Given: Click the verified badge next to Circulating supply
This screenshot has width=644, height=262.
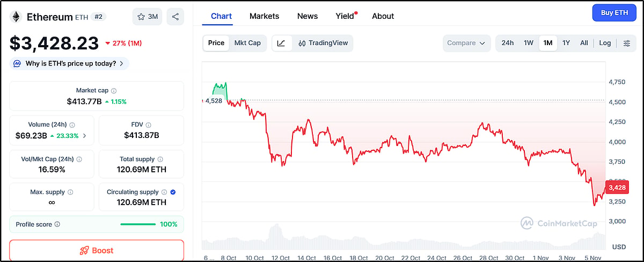Looking at the screenshot, I should (173, 192).
